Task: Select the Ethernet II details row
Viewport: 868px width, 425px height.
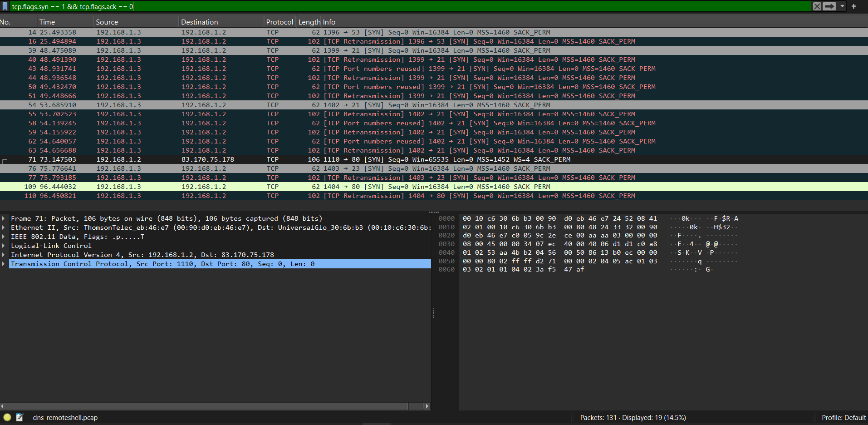Action: (220, 227)
